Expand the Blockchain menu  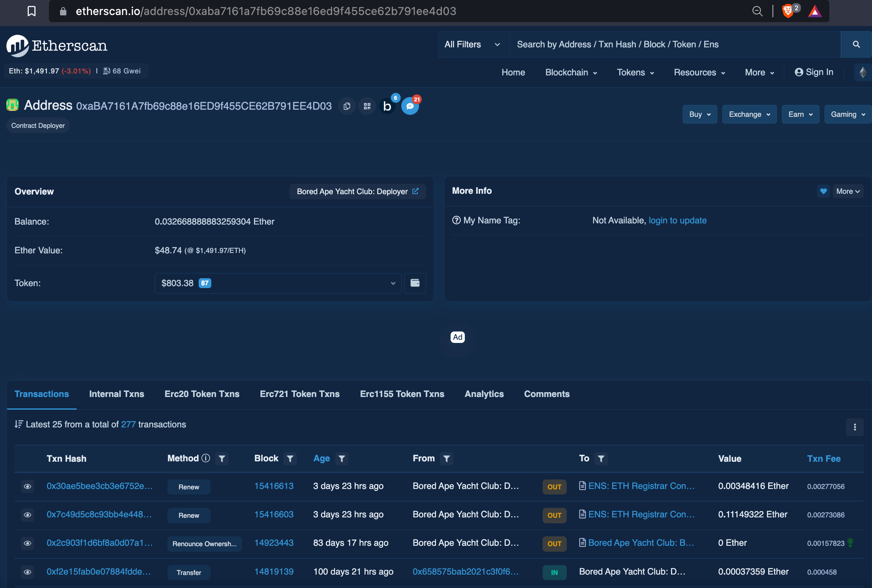pyautogui.click(x=571, y=73)
